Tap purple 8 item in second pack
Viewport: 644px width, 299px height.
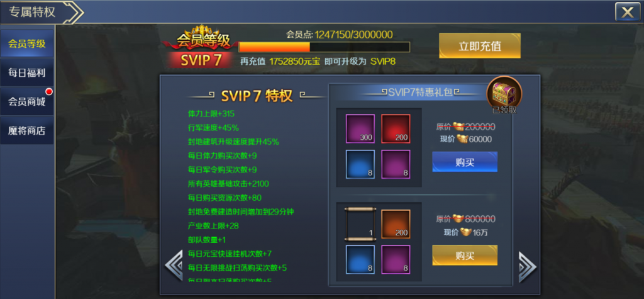(396, 259)
